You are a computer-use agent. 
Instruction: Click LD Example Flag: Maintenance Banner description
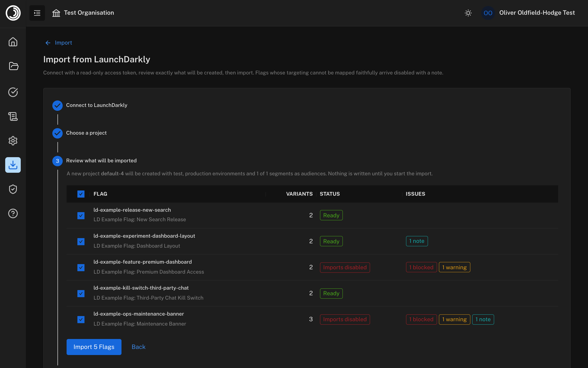[x=140, y=324]
